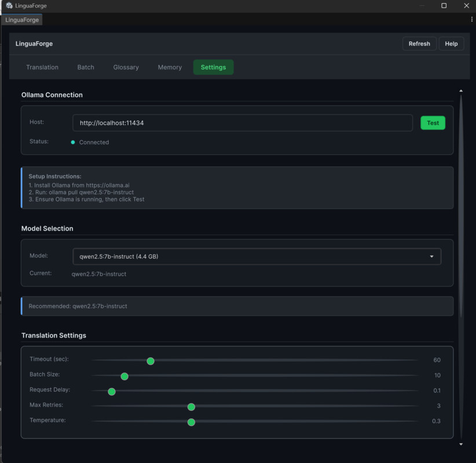Click the scroll down arrow
Screen dimensions: 476x463
[461, 444]
